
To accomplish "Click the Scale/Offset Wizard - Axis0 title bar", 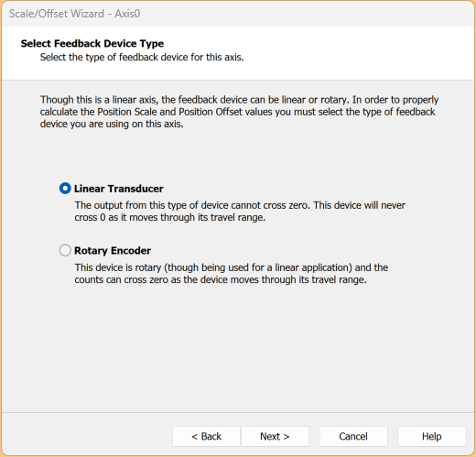I will 238,14.
